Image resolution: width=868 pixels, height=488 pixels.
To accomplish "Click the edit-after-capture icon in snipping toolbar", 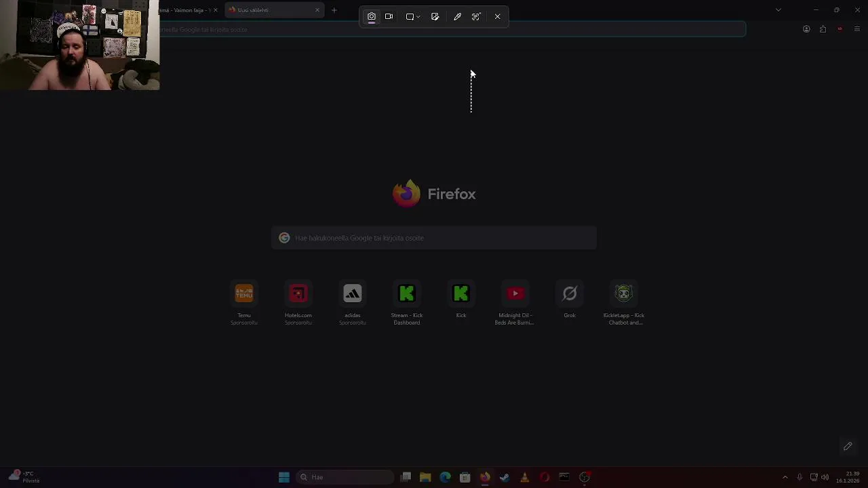I will [435, 16].
